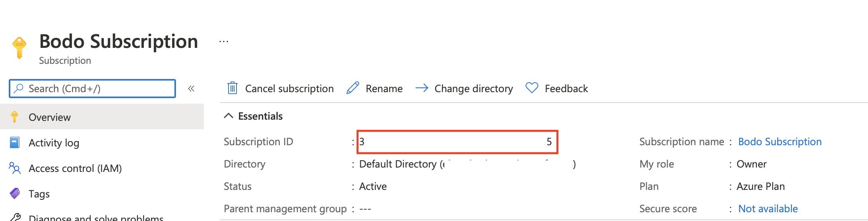Viewport: 868px width, 221px height.
Task: Click the Diagnose and solve problems wrench icon
Action: pyautogui.click(x=15, y=217)
